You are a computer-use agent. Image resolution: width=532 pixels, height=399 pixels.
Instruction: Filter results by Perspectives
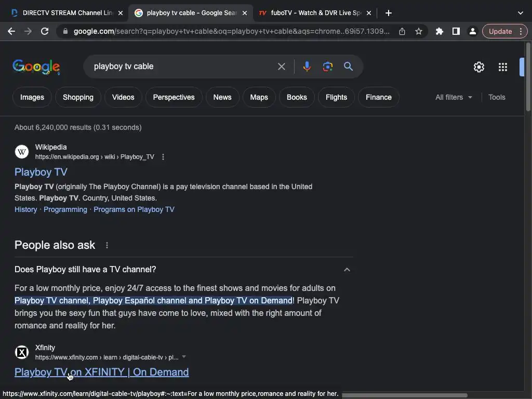coord(174,97)
